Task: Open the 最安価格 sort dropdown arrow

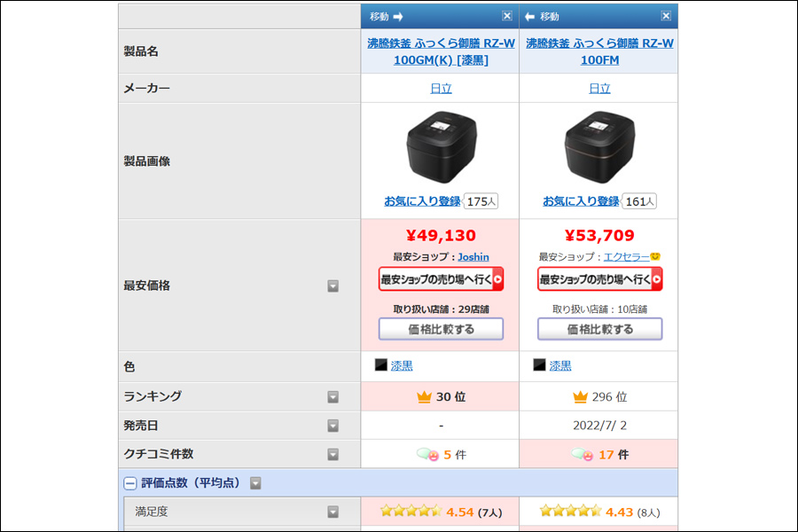Action: click(332, 286)
